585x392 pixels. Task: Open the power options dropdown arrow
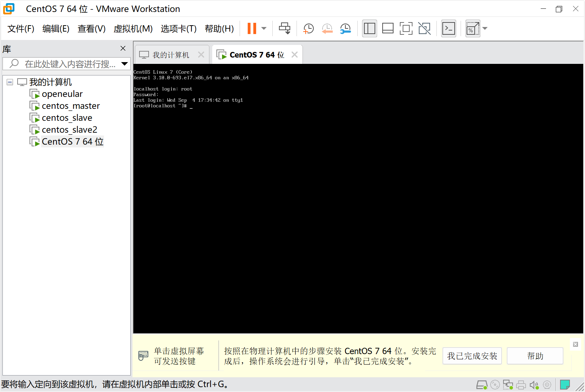pos(264,28)
